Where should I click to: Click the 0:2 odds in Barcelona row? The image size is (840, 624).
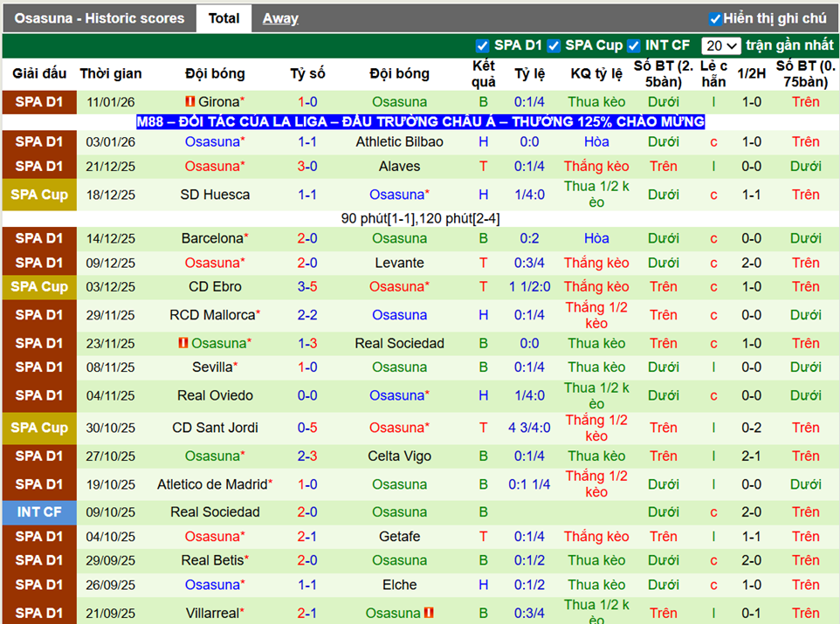point(529,238)
